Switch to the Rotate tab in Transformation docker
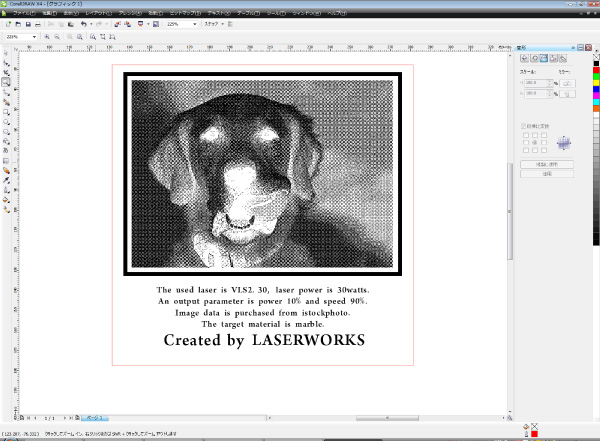The height and width of the screenshot is (441, 600). [535, 58]
